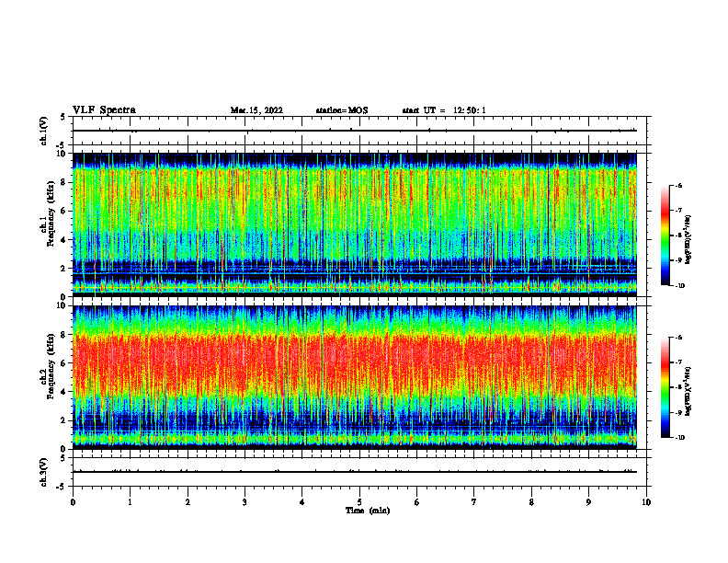This screenshot has height=563, width=728.
Task: Click the ch.2 frequency tick label "2"
Action: [x=64, y=420]
